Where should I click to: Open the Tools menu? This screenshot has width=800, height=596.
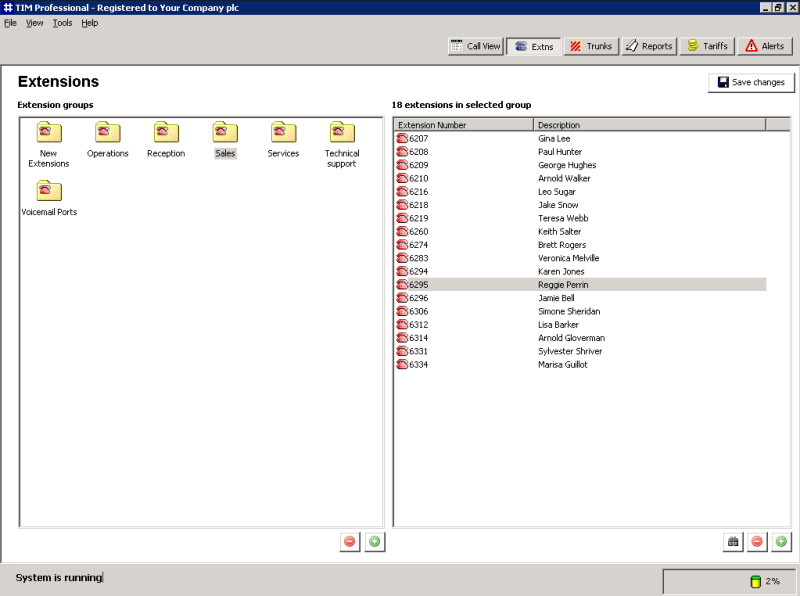point(62,23)
